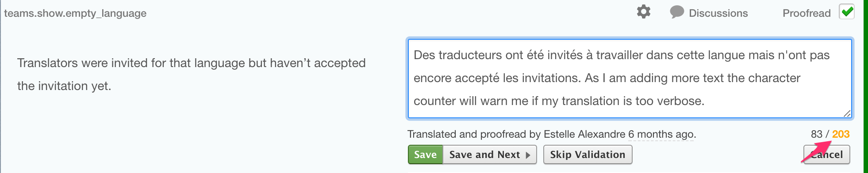
Task: Click the green checkmark in Proofread box
Action: click(847, 11)
